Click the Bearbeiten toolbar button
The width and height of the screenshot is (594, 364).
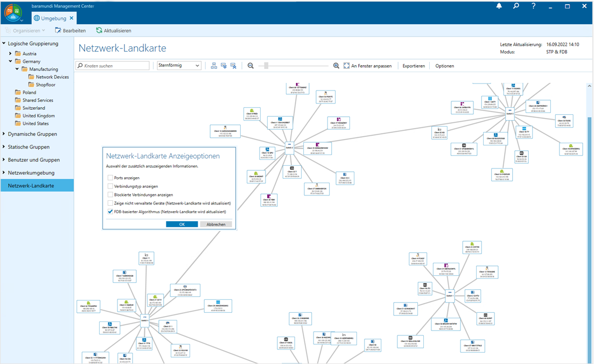pos(71,30)
